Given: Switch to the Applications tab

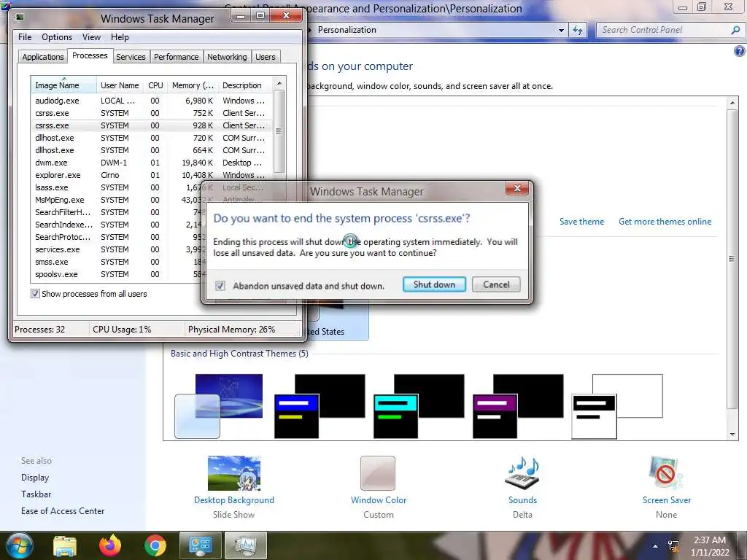Looking at the screenshot, I should coord(43,57).
